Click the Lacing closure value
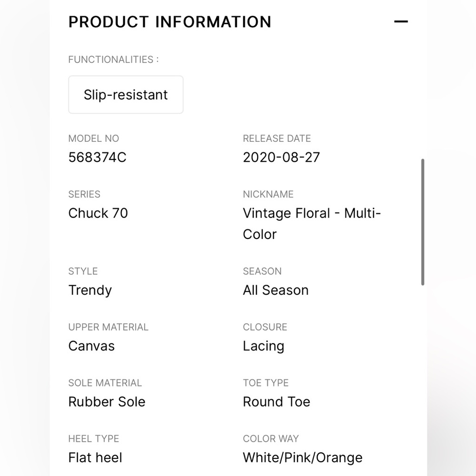This screenshot has height=476, width=476. point(264,346)
